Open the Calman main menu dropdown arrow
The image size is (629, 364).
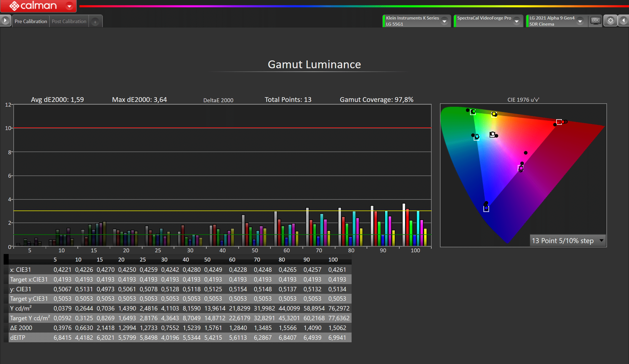click(69, 6)
